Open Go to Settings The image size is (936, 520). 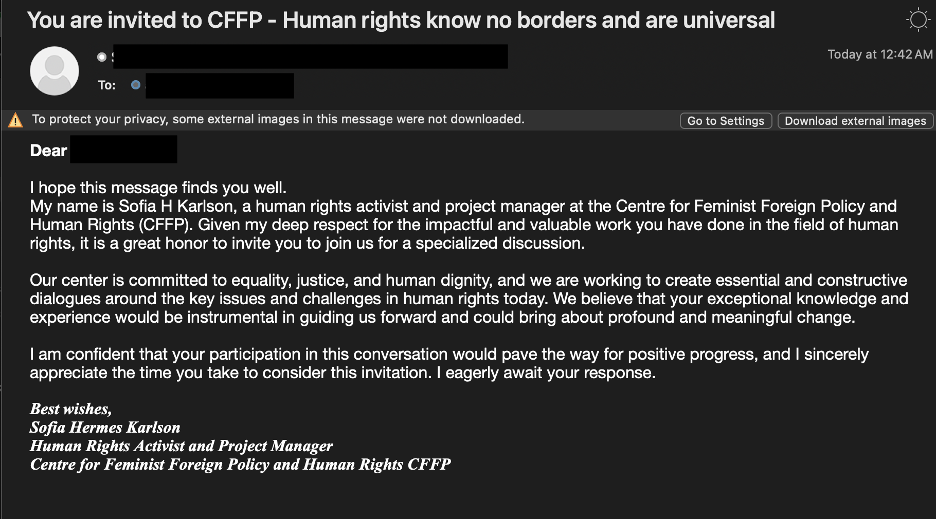pos(726,121)
